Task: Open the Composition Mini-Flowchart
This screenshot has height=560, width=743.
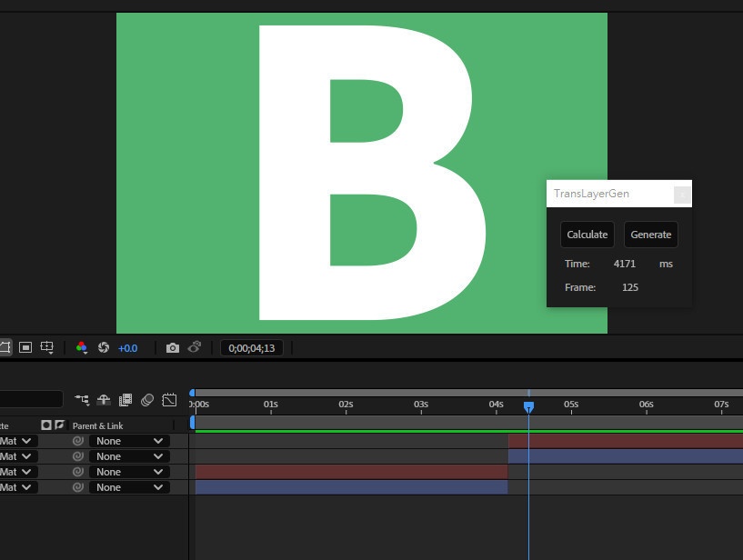Action: click(x=81, y=398)
